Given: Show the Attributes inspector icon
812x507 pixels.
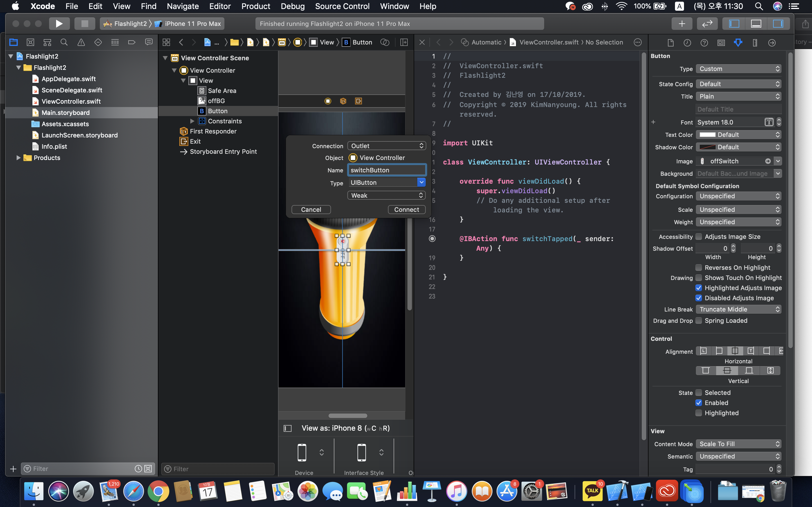Looking at the screenshot, I should click(738, 43).
